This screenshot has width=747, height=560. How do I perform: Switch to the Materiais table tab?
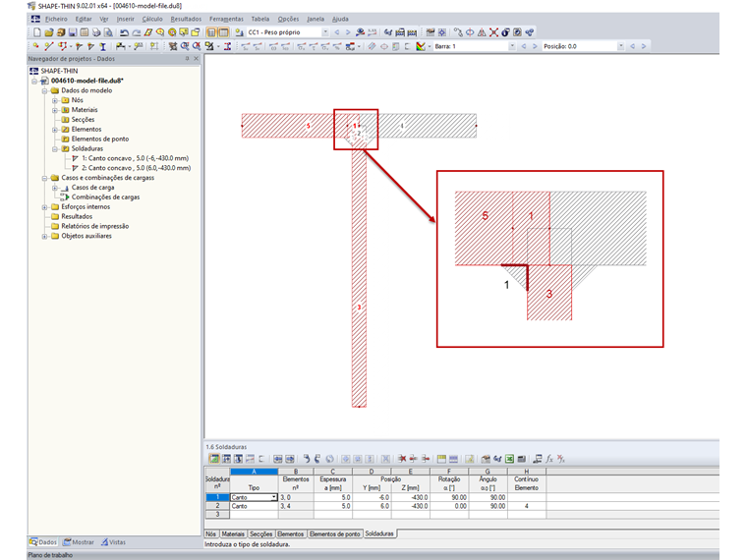[233, 533]
